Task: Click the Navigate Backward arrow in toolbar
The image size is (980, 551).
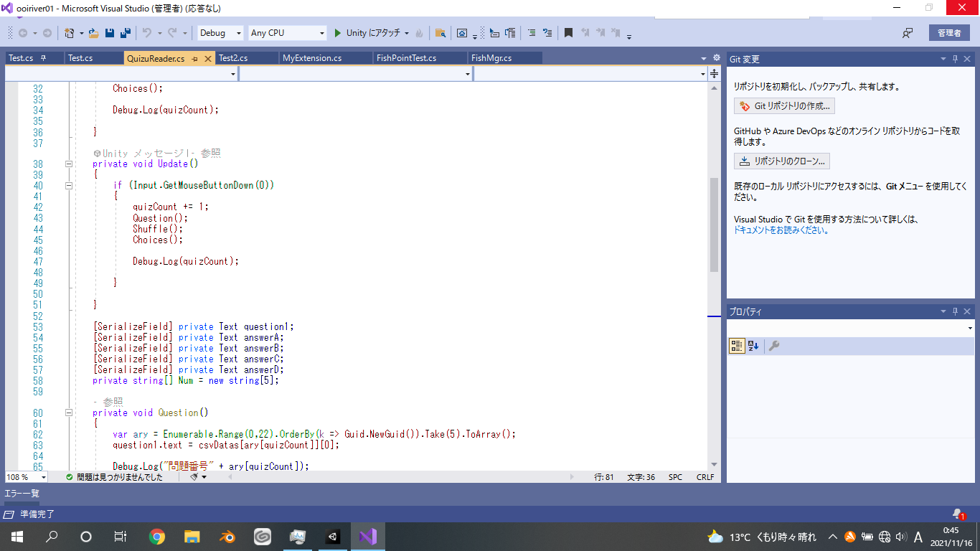Action: pos(23,33)
